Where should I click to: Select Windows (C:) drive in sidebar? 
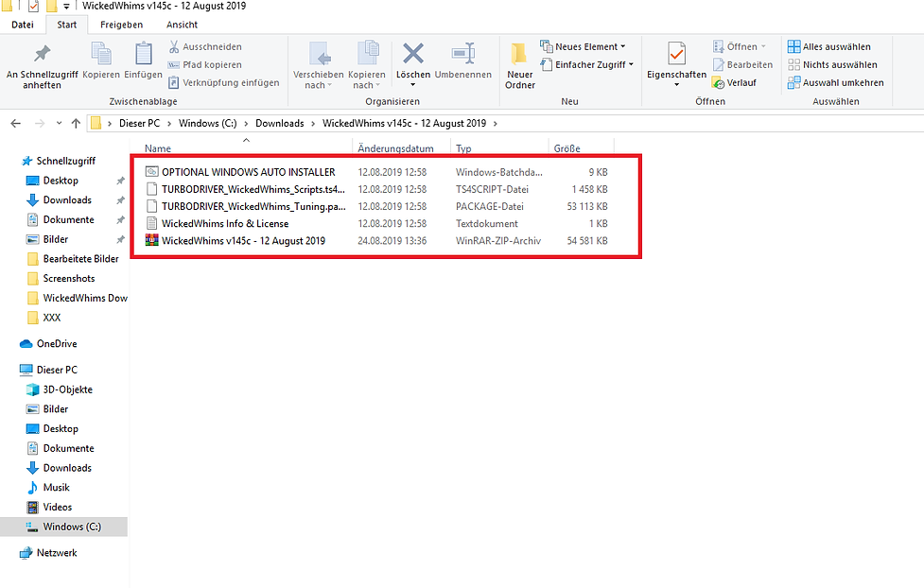63,527
